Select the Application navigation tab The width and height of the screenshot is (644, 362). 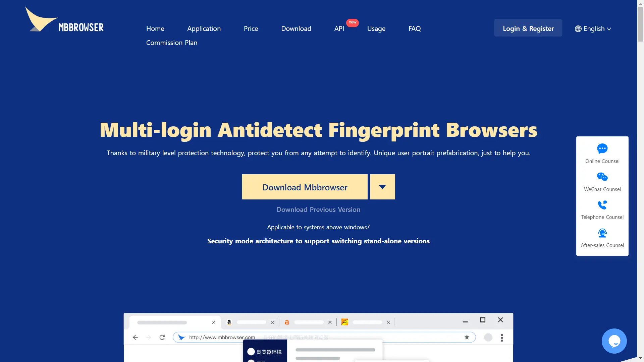tap(204, 28)
